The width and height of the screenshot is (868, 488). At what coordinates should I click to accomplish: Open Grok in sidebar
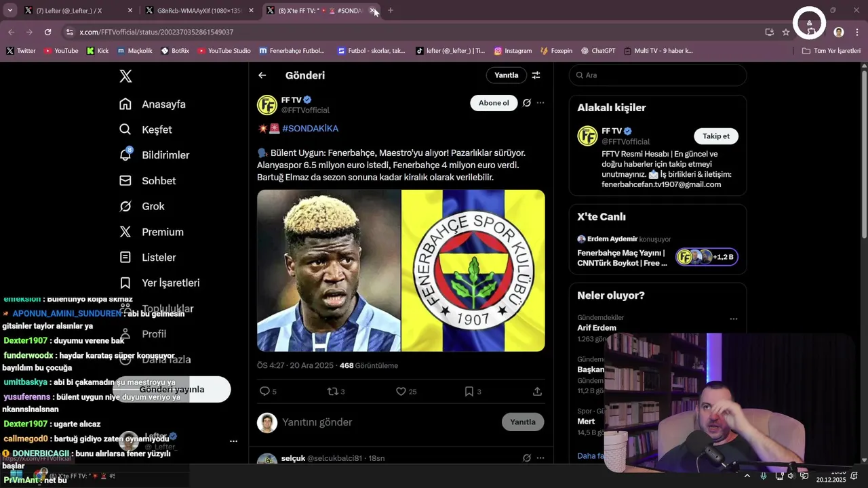click(142, 206)
